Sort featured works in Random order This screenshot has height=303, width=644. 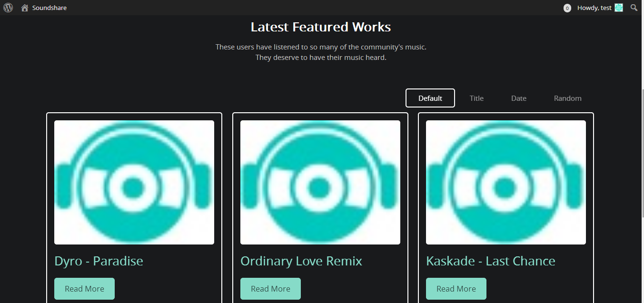(568, 98)
